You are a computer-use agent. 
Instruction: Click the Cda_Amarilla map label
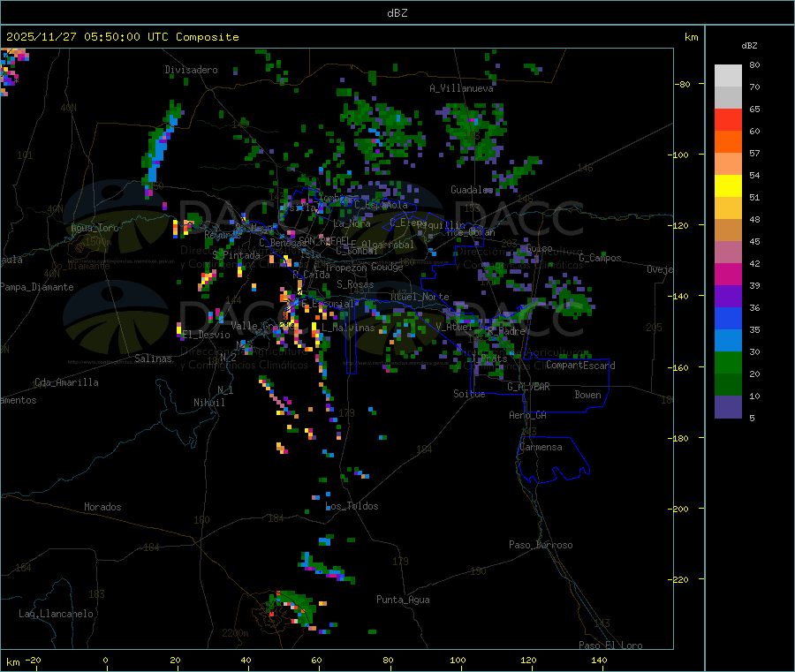[x=67, y=382]
